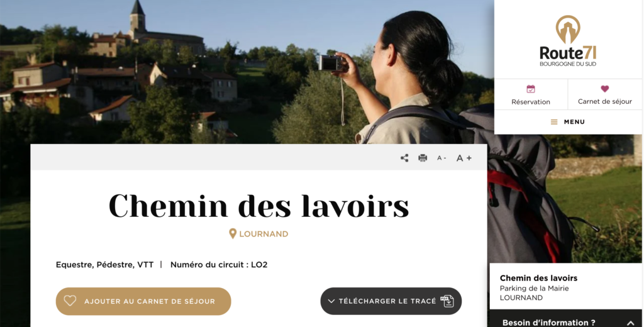This screenshot has width=644, height=327.
Task: Click the Réservation calendar icon
Action: click(531, 89)
